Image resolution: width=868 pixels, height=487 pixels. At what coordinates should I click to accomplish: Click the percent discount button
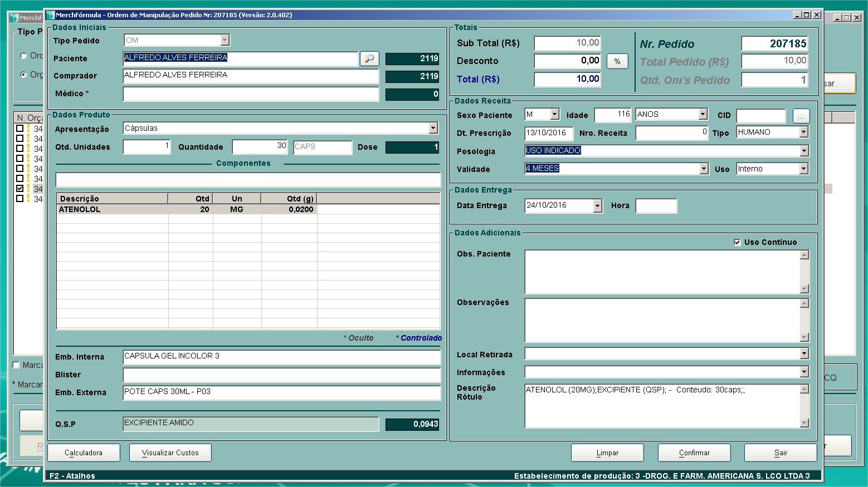coord(617,61)
